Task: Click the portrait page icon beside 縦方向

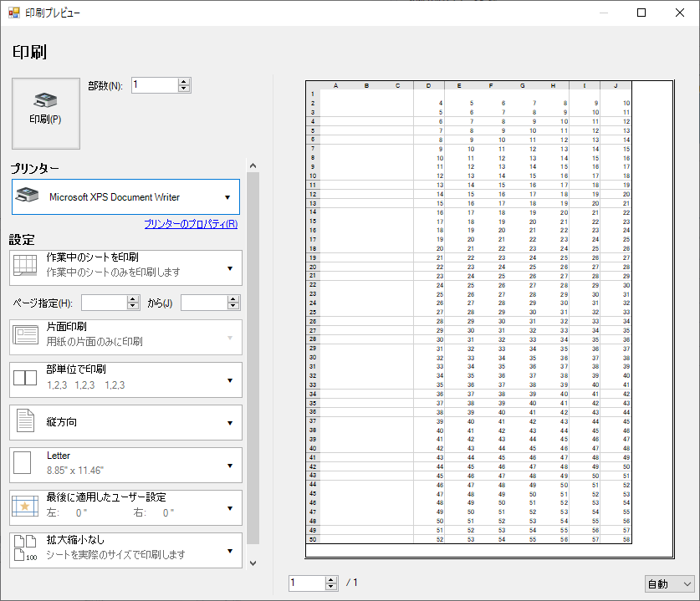Action: point(25,421)
